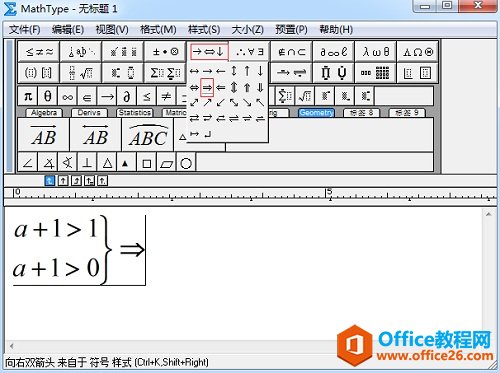
Task: Select the left-justified tab stop
Action: coord(50,181)
